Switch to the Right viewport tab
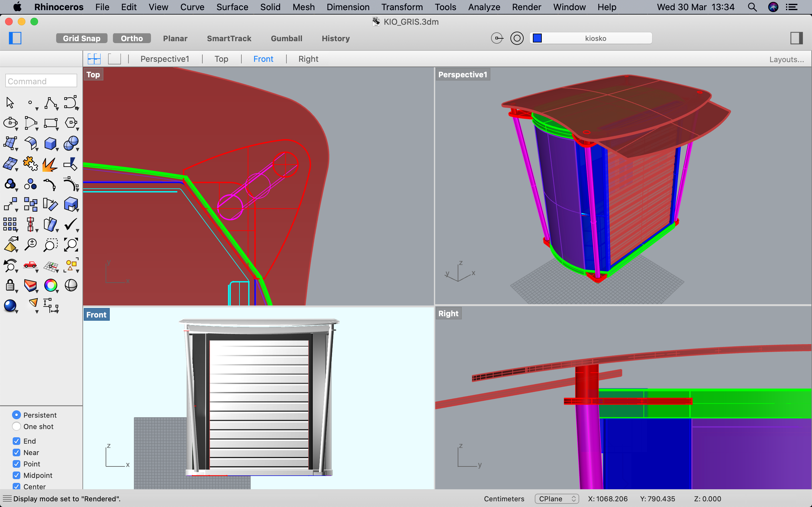 (308, 59)
